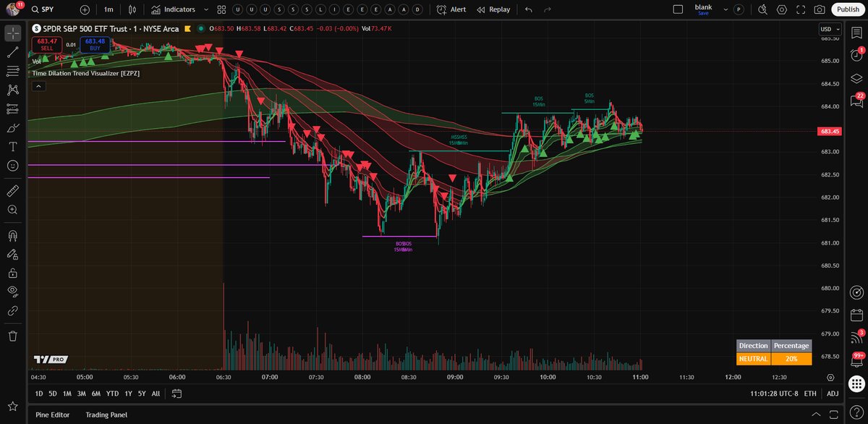Open the 1m time interval dropdown

[x=109, y=9]
